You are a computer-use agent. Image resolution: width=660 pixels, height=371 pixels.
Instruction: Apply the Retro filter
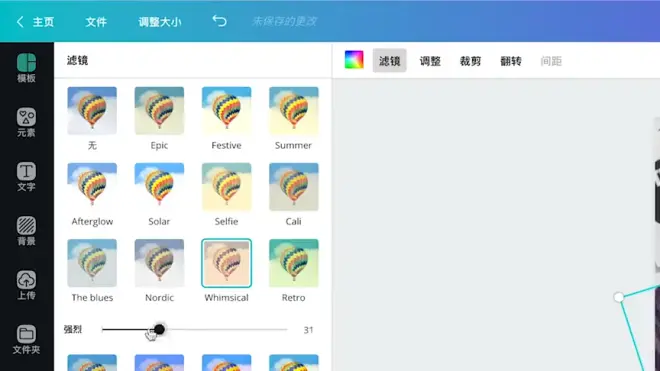click(294, 263)
